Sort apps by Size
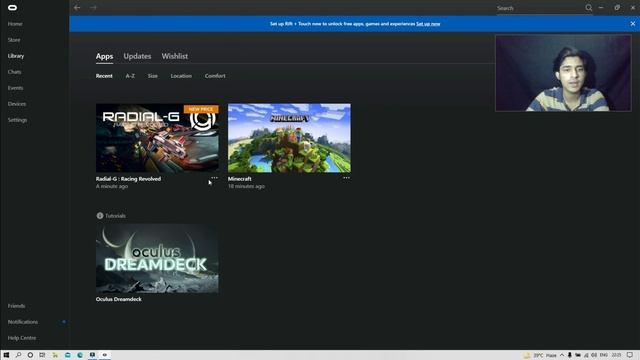The image size is (640, 360). (x=153, y=76)
